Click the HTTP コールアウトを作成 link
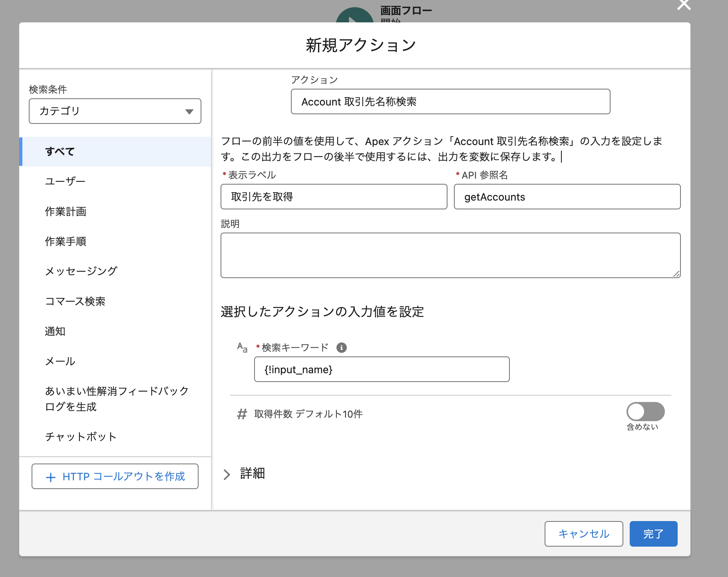Screen dimensions: 728x577 (115, 476)
